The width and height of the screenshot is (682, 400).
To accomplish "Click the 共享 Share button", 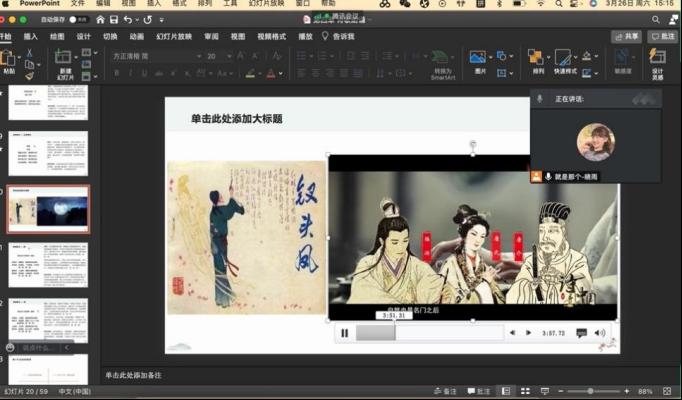I will click(x=626, y=37).
